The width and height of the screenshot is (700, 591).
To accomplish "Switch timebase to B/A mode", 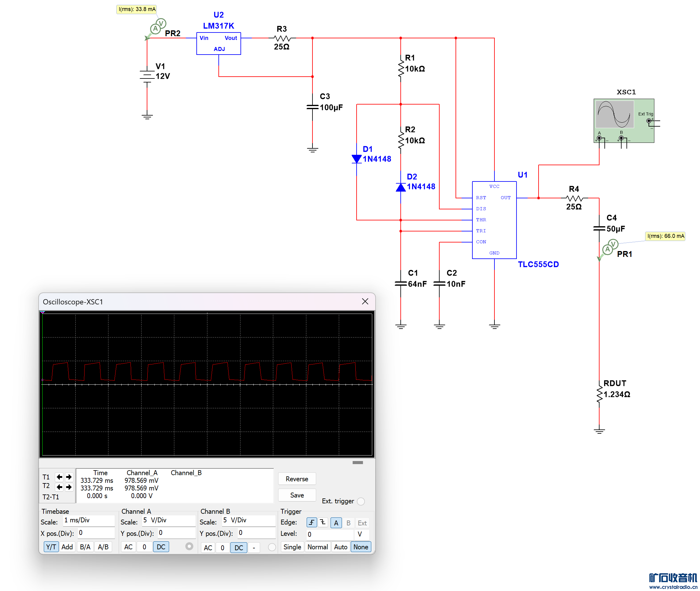I will pos(85,547).
